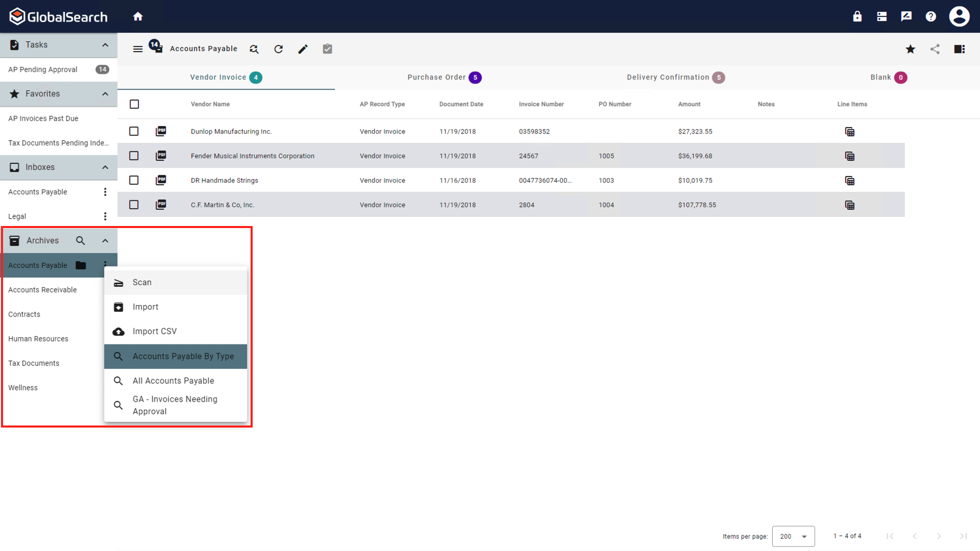The image size is (980, 551).
Task: Open the help question mark icon
Action: coord(930,16)
